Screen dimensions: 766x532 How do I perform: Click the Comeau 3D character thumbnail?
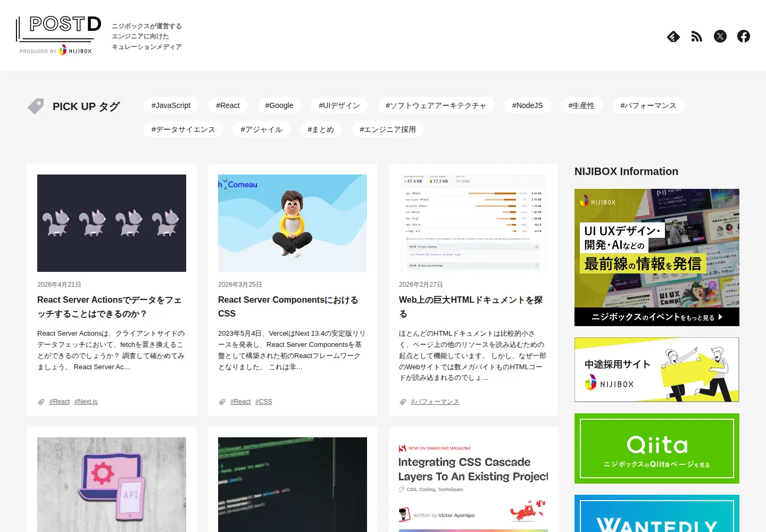[x=293, y=223]
